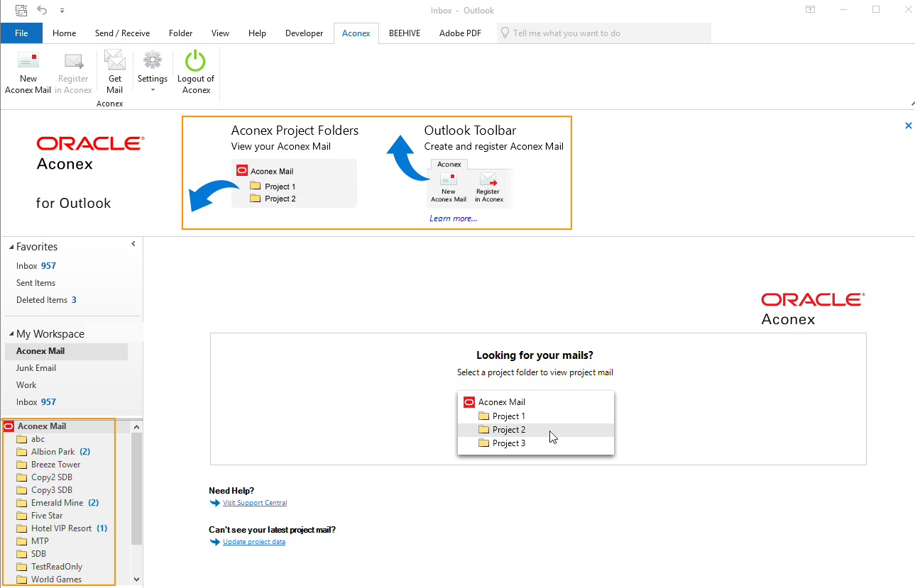Open the Settings gear dropdown
The image size is (915, 588).
pyautogui.click(x=153, y=72)
